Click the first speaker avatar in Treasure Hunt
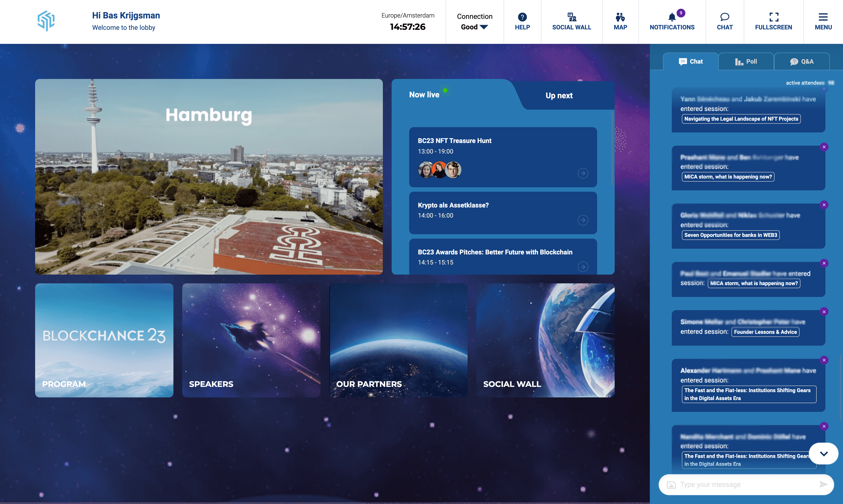 click(x=425, y=170)
